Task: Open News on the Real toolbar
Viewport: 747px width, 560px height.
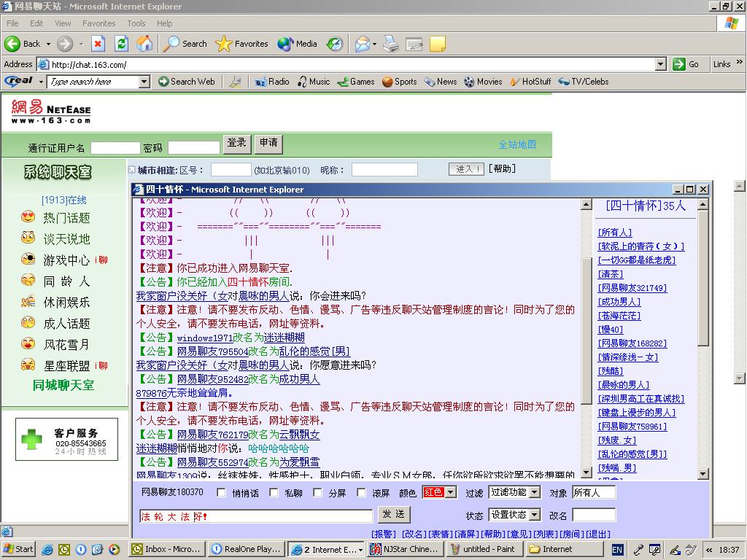Action: [441, 82]
